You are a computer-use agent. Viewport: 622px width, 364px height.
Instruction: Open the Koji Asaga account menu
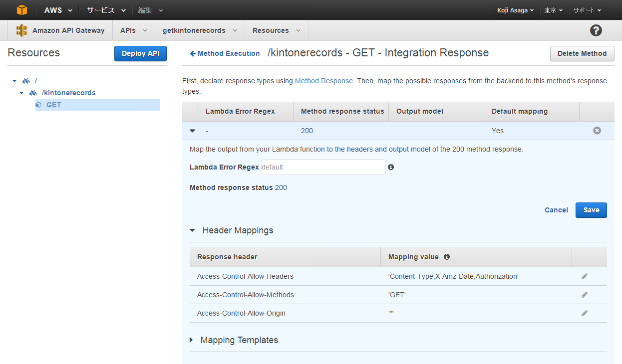tap(515, 9)
